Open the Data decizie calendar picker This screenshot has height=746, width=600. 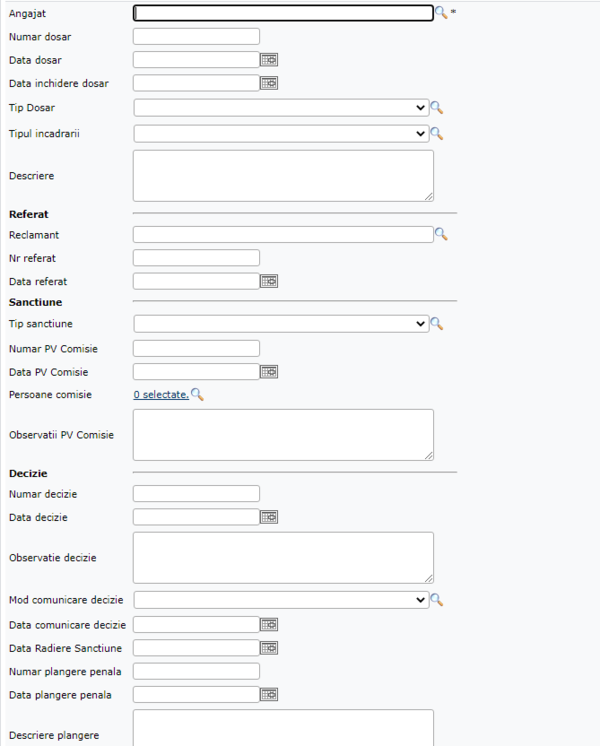tap(269, 517)
